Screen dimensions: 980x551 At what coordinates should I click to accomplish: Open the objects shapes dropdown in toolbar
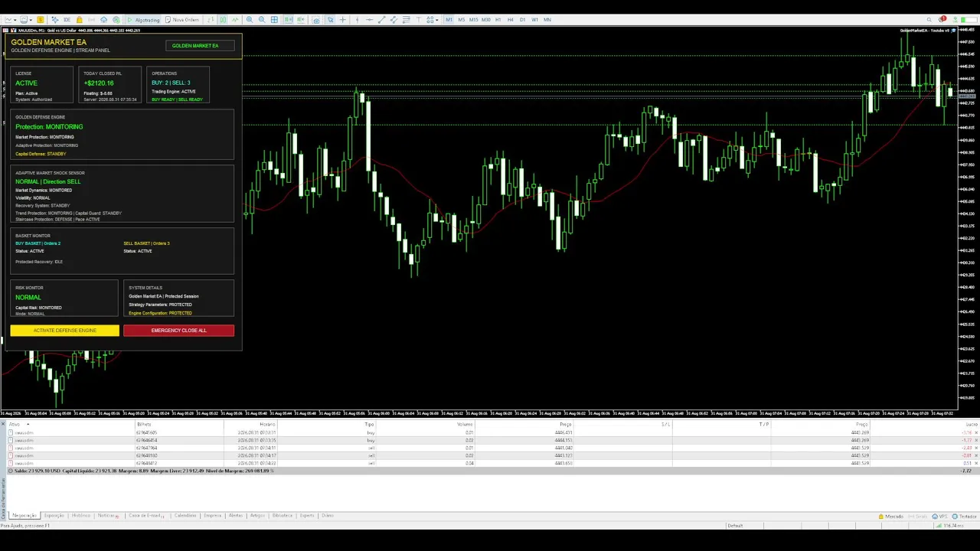[433, 19]
